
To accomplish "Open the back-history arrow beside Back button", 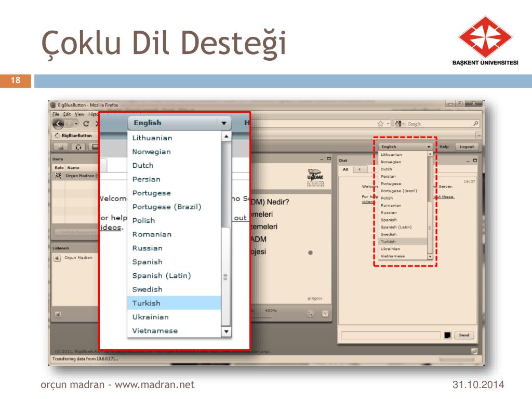I will coord(76,124).
